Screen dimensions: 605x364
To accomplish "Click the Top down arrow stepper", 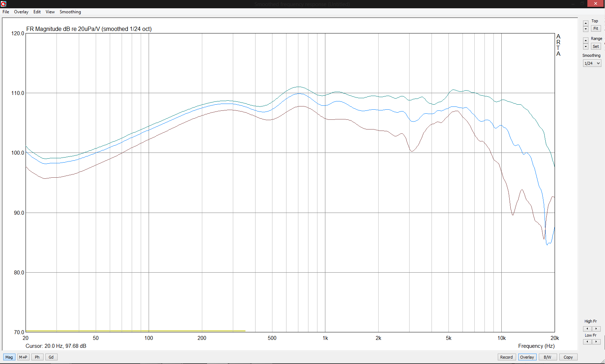I will coord(586,29).
